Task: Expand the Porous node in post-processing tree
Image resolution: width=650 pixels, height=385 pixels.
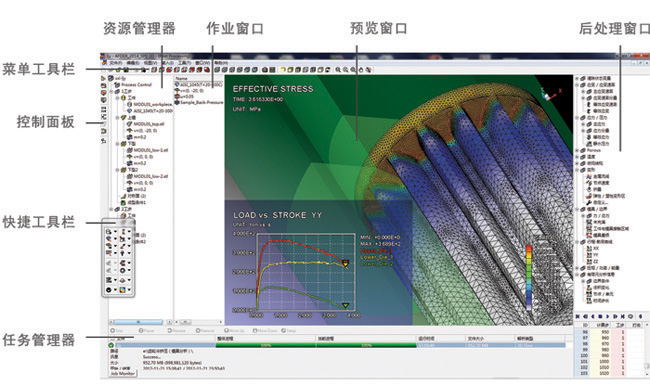Action: 577,150
